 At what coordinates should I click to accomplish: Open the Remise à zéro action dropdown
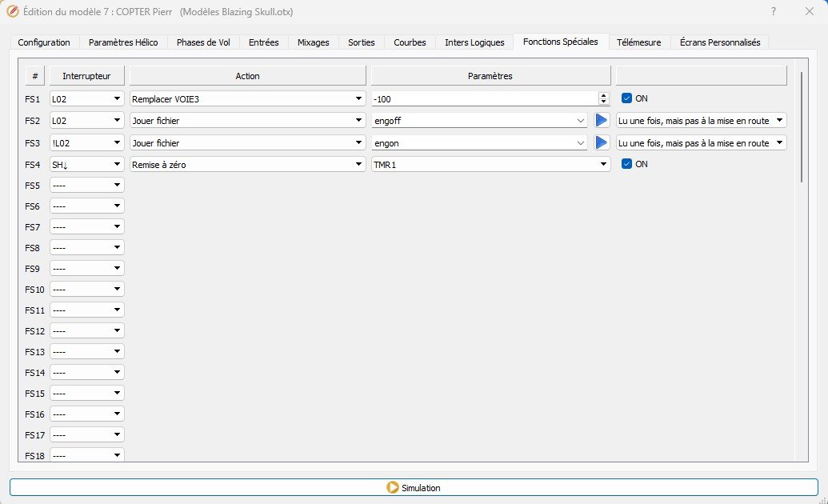click(246, 164)
